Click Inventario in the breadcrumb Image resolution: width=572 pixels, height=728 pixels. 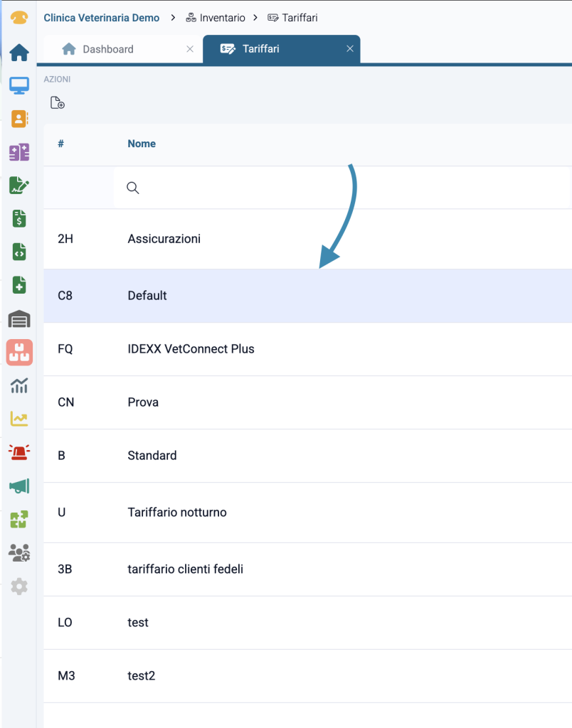coord(222,18)
